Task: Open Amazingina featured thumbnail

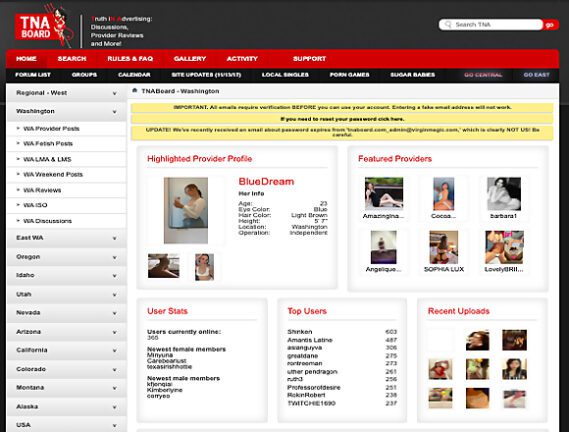Action: click(x=384, y=194)
